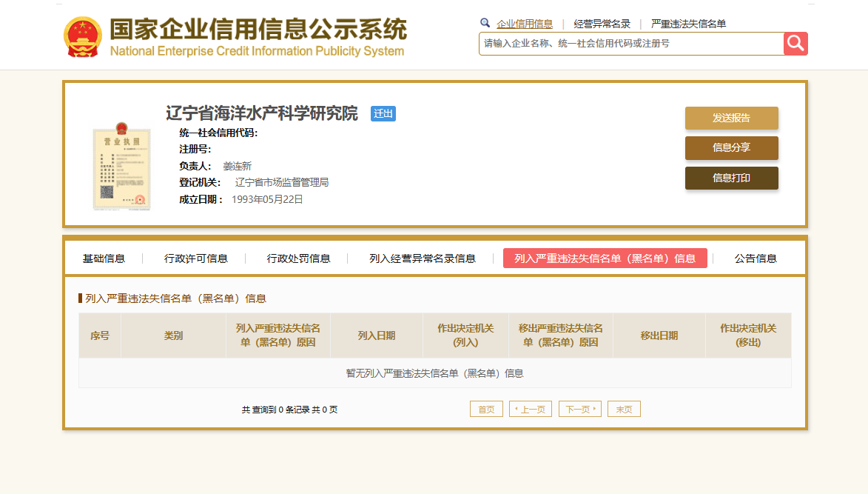Click the 注册号 label
Screen dimensions: 868x494
click(x=195, y=150)
